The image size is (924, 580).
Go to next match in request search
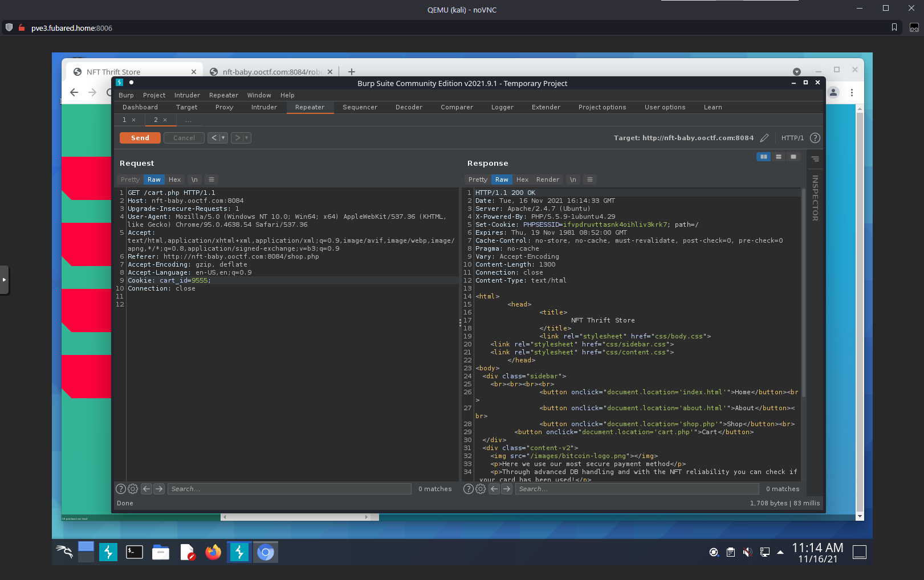tap(159, 489)
